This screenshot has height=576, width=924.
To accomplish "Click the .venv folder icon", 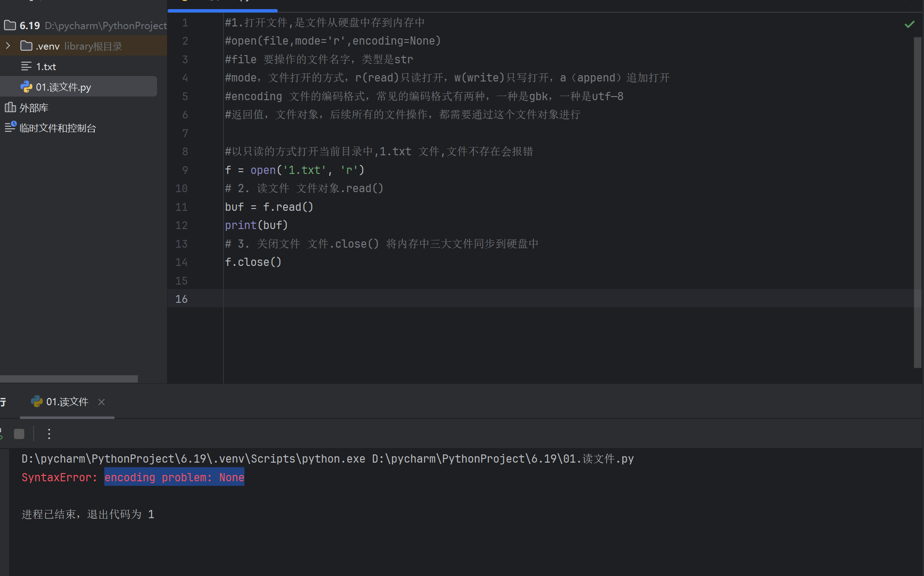I will (x=26, y=46).
